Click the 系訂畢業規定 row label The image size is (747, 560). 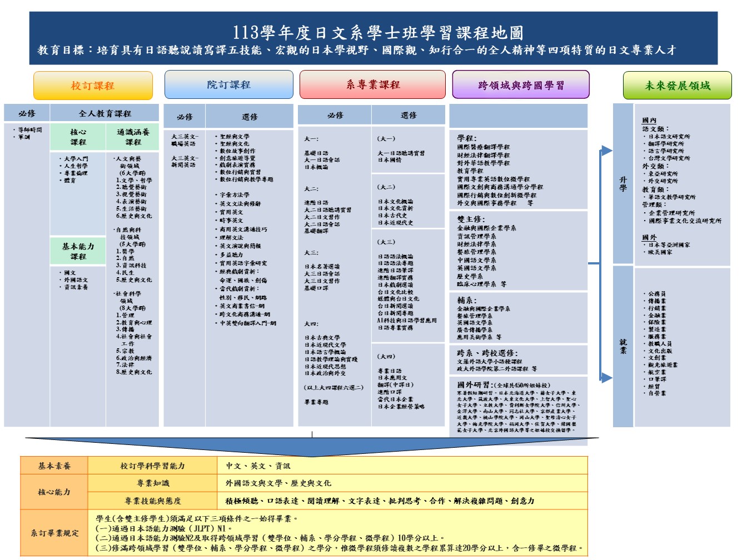[54, 533]
